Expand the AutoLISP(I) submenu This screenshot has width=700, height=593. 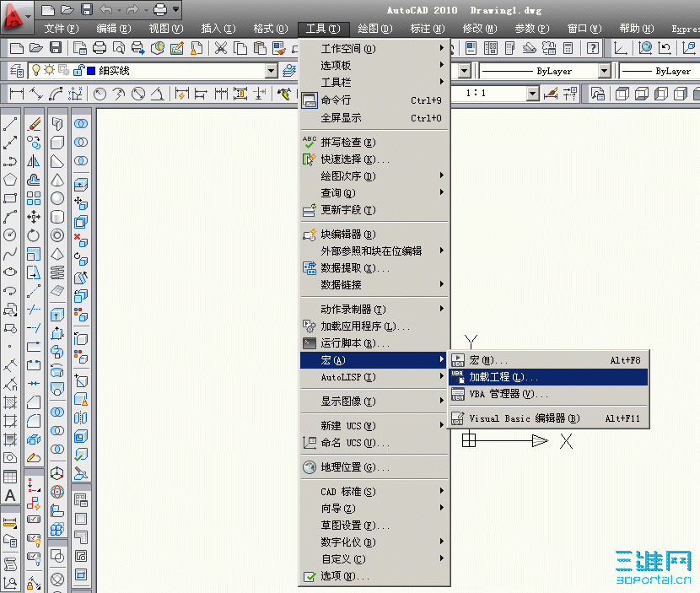click(x=374, y=377)
